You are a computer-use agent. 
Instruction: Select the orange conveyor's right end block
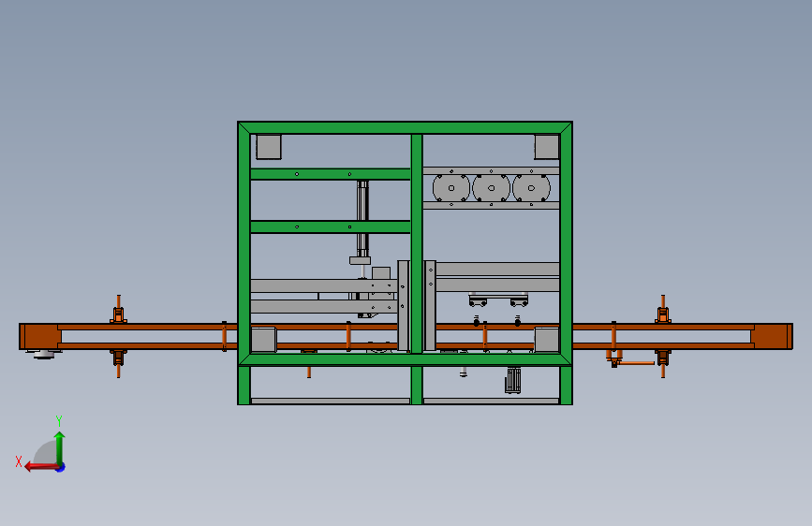tap(772, 337)
